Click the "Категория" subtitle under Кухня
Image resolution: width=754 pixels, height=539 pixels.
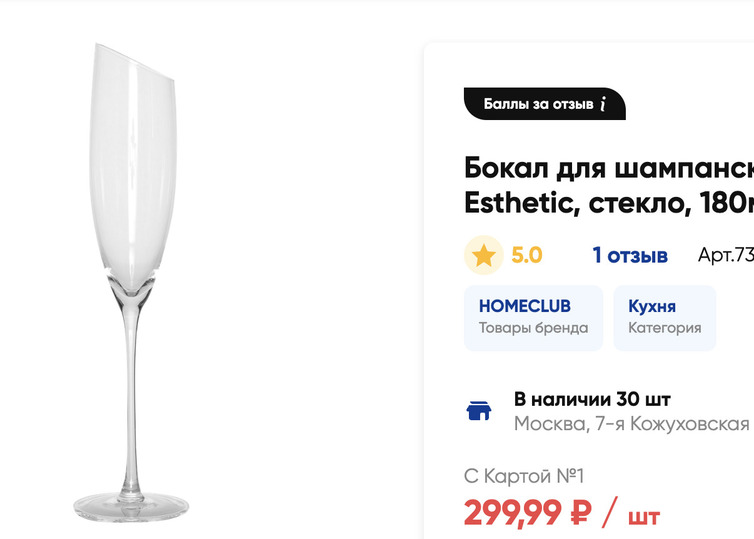664,328
